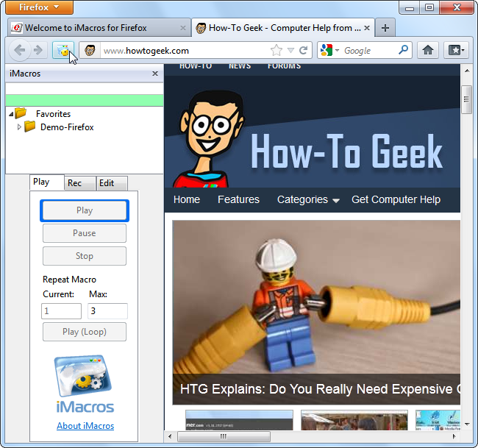Expand the Categories dropdown menu
Viewport: 478px width, 448px height.
click(308, 200)
